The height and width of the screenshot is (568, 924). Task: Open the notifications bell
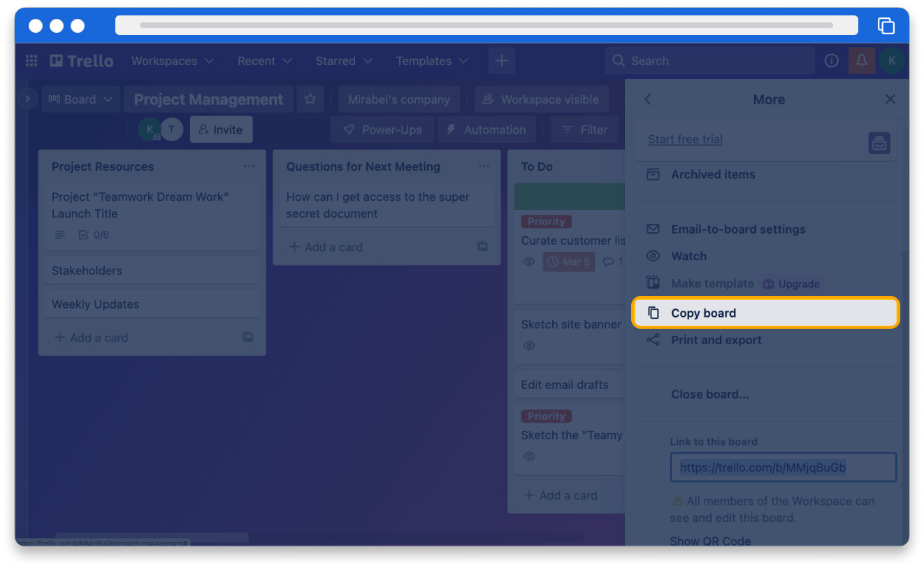click(x=862, y=61)
